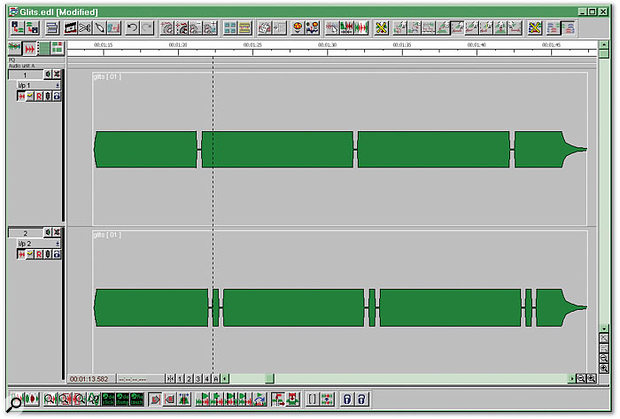Open the i/p 2 input dropdown
Viewport: 620px width, 419px height.
point(58,243)
